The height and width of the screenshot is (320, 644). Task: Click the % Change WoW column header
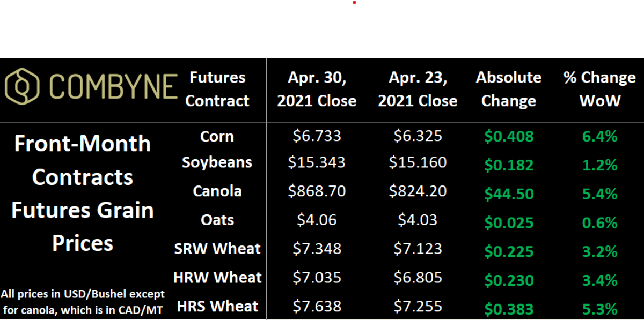(x=599, y=89)
